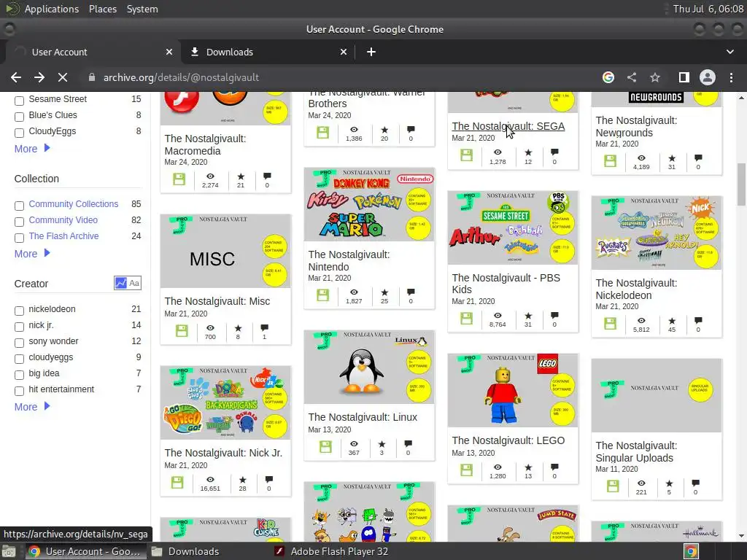Stop loading the page
The width and height of the screenshot is (747, 560).
tap(63, 77)
